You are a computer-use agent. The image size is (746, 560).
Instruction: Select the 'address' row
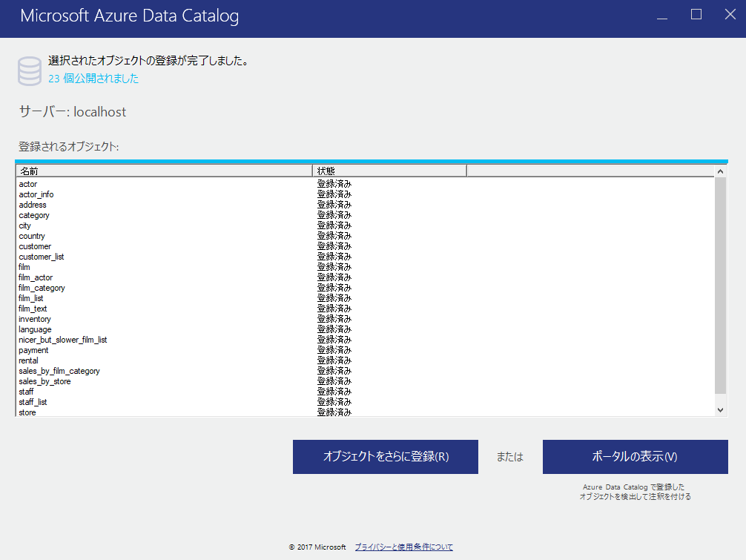[366, 205]
